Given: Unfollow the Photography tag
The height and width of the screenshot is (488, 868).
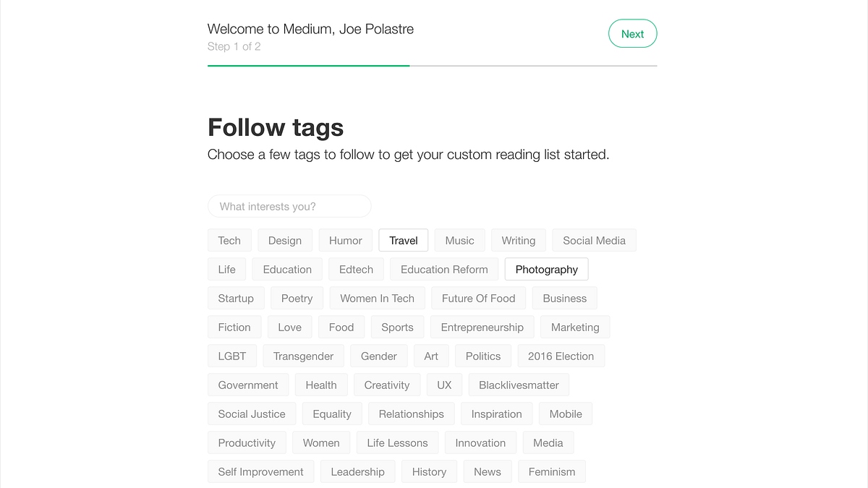Looking at the screenshot, I should pyautogui.click(x=546, y=270).
